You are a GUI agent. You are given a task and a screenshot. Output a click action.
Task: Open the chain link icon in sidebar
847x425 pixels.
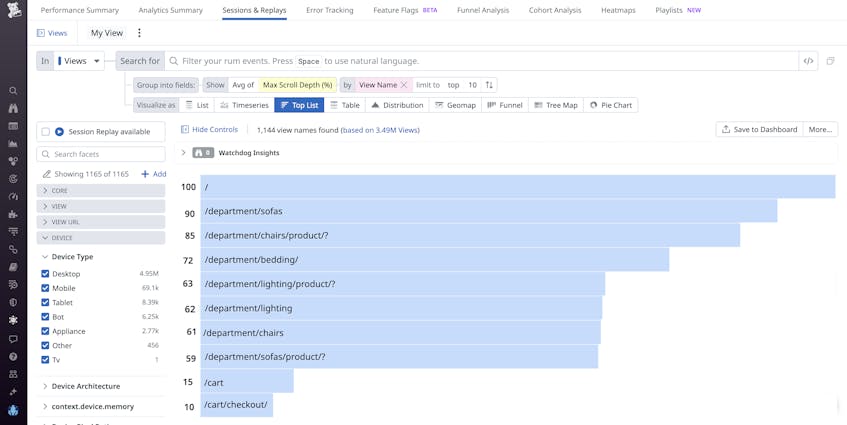pyautogui.click(x=13, y=249)
